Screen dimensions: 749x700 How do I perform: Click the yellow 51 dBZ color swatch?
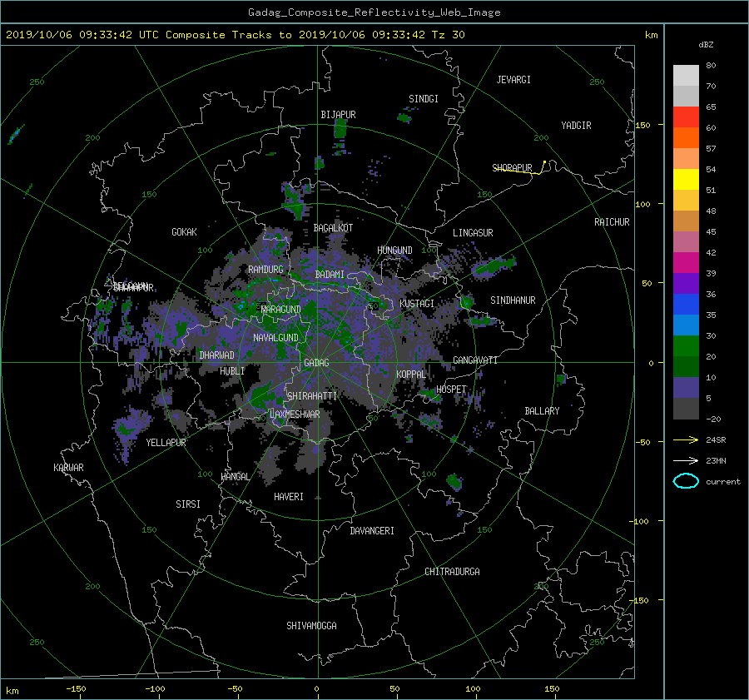686,179
